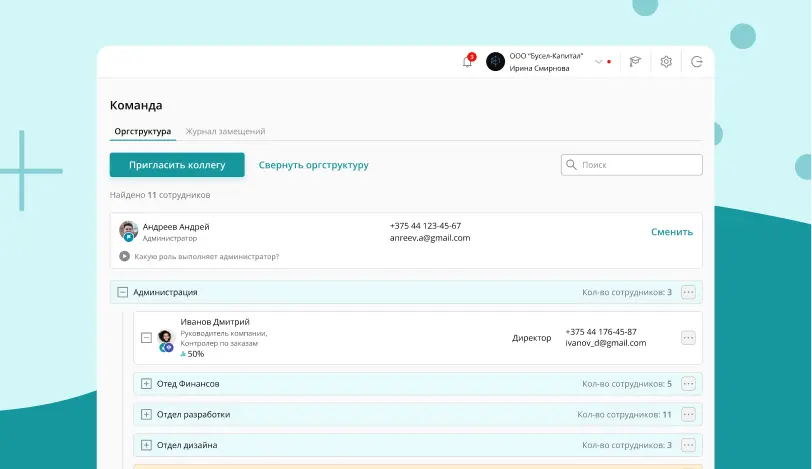This screenshot has width=812, height=469.
Task: Click the phone number +375 44 176-45-87
Action: click(x=601, y=332)
